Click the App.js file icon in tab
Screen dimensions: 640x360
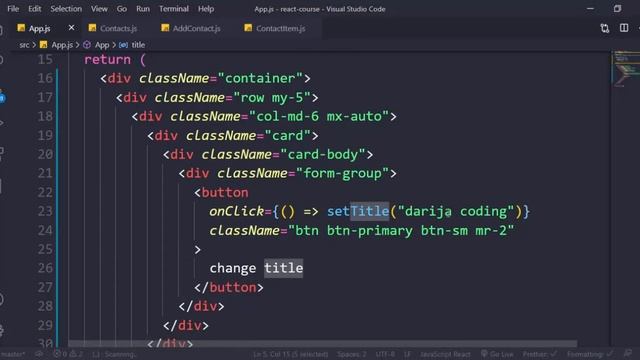tap(21, 28)
